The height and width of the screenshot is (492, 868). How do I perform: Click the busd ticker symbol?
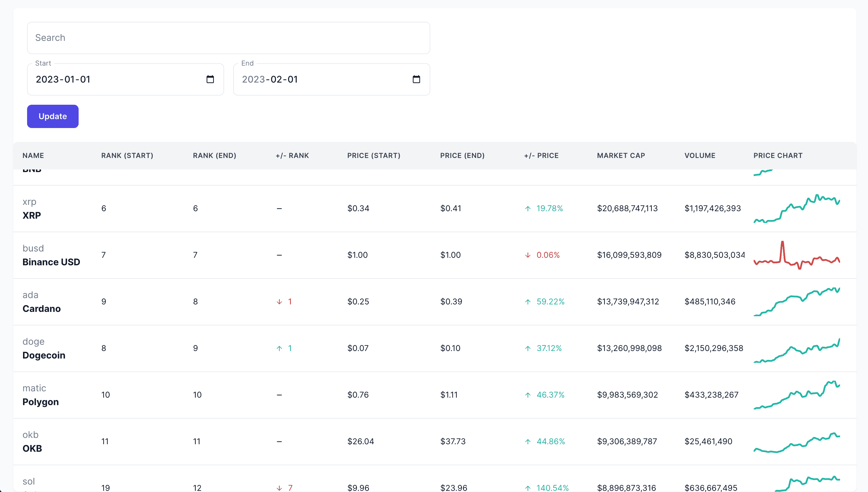tap(33, 248)
